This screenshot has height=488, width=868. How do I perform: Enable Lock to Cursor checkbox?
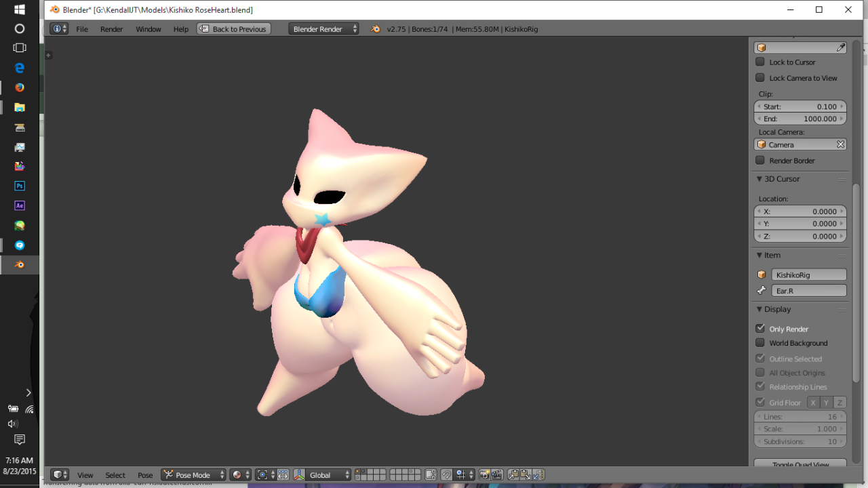(x=760, y=62)
